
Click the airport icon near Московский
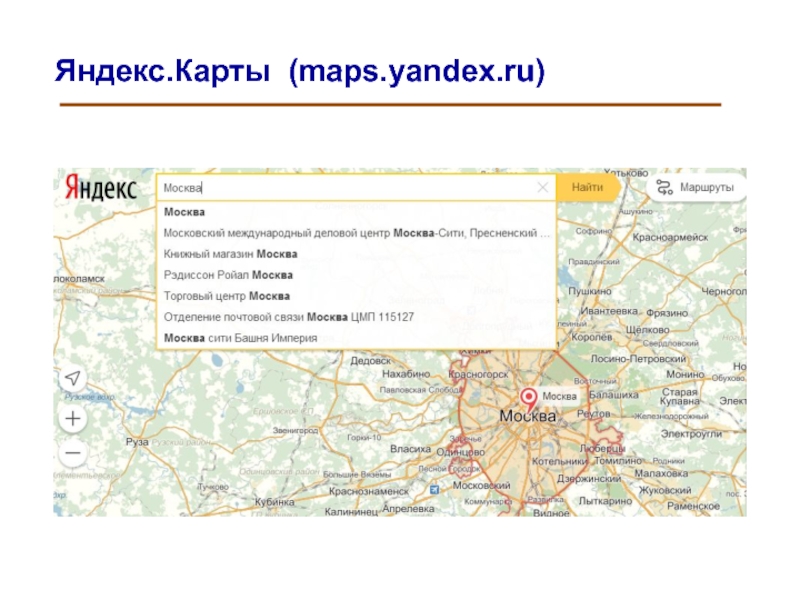(x=434, y=490)
